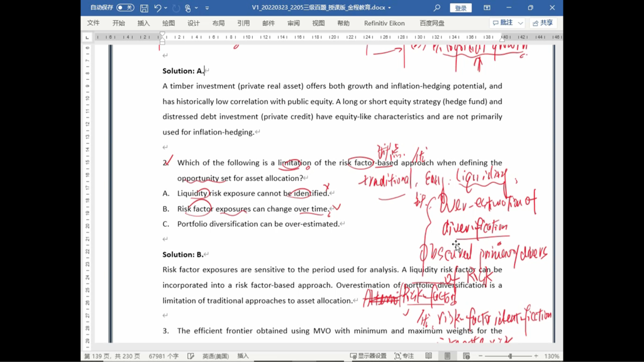The height and width of the screenshot is (362, 644).
Task: Toggle the AutoSave switch
Action: point(125,8)
